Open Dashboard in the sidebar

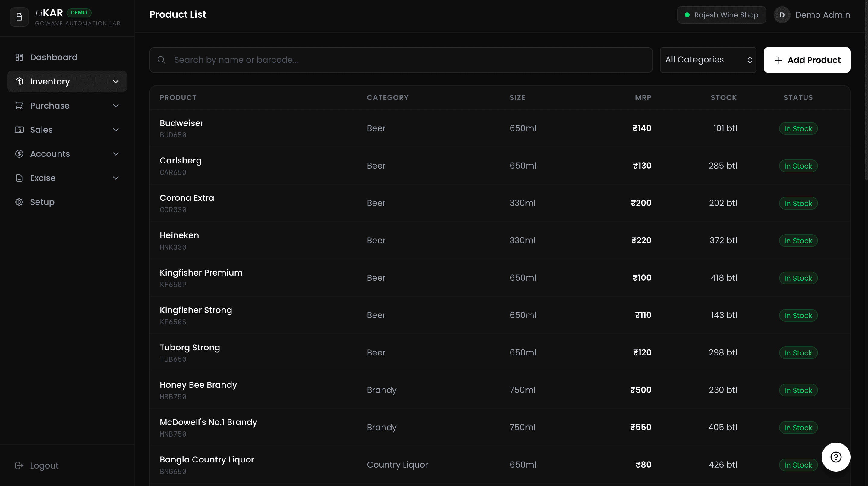point(68,57)
